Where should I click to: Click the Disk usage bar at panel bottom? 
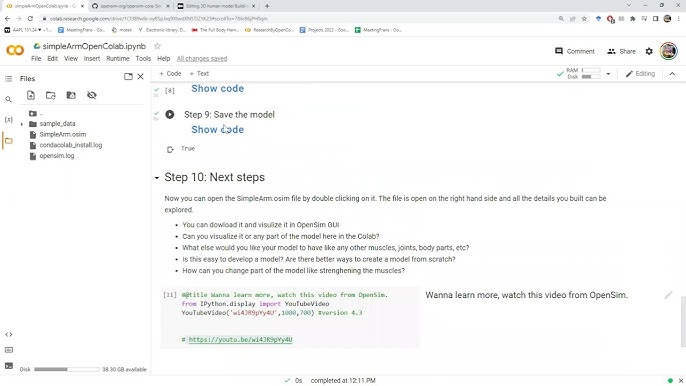tap(67, 369)
